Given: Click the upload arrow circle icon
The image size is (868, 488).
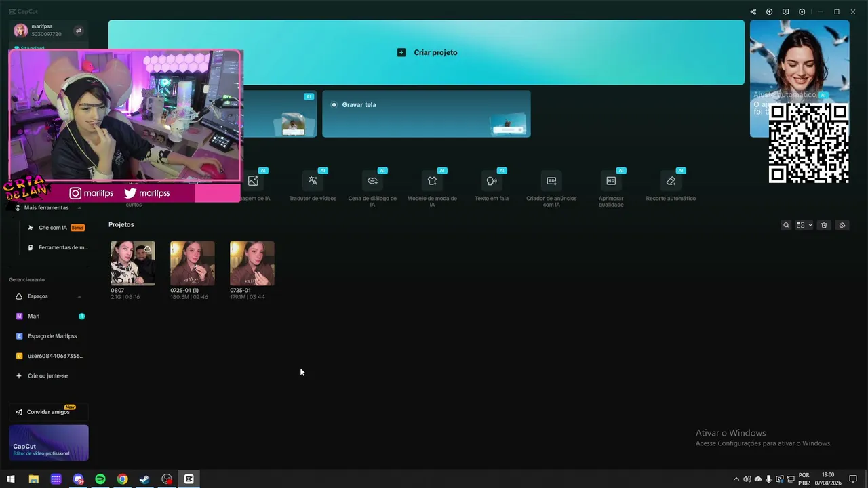Looking at the screenshot, I should (x=769, y=12).
